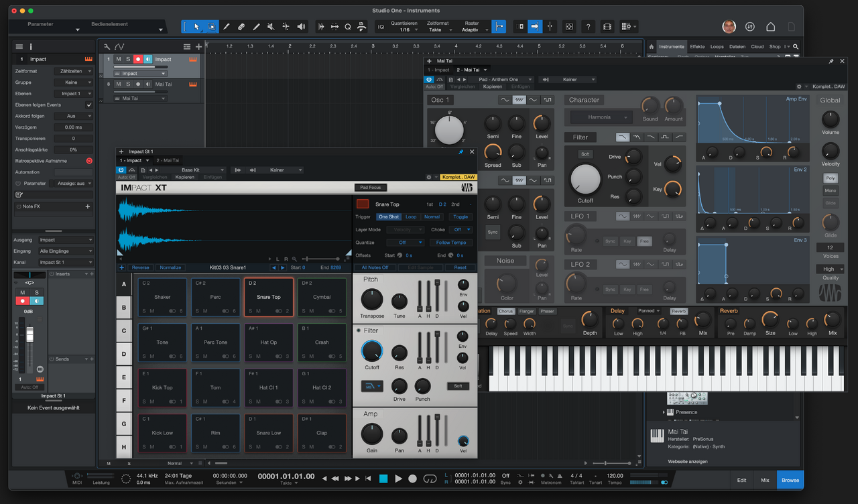Click Kopieren in the Impact window
Viewport: 858px width, 504px height.
[184, 178]
